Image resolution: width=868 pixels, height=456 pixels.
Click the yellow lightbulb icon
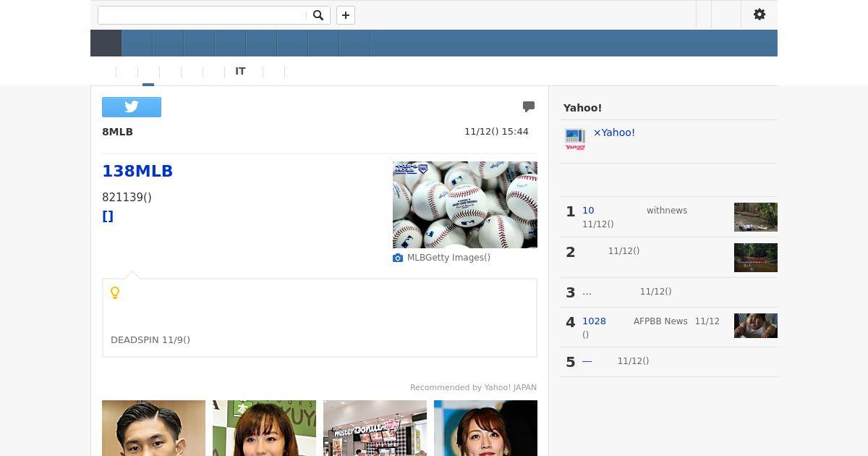point(114,292)
